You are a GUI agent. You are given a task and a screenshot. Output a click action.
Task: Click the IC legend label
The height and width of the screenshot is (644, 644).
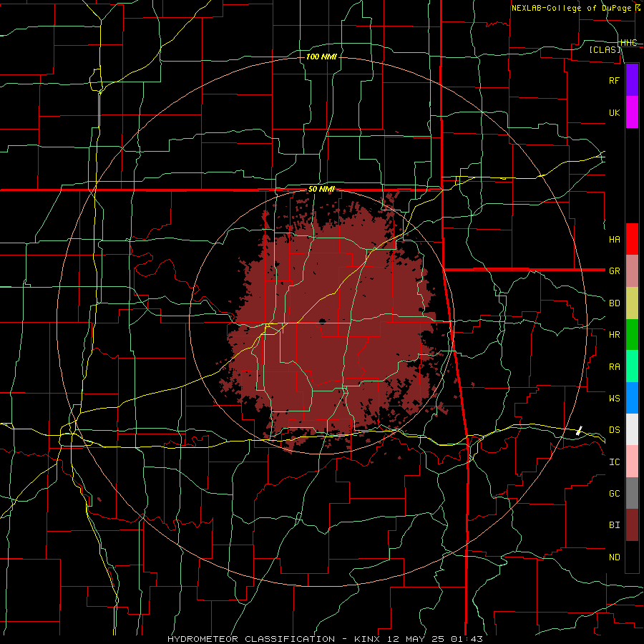[614, 462]
